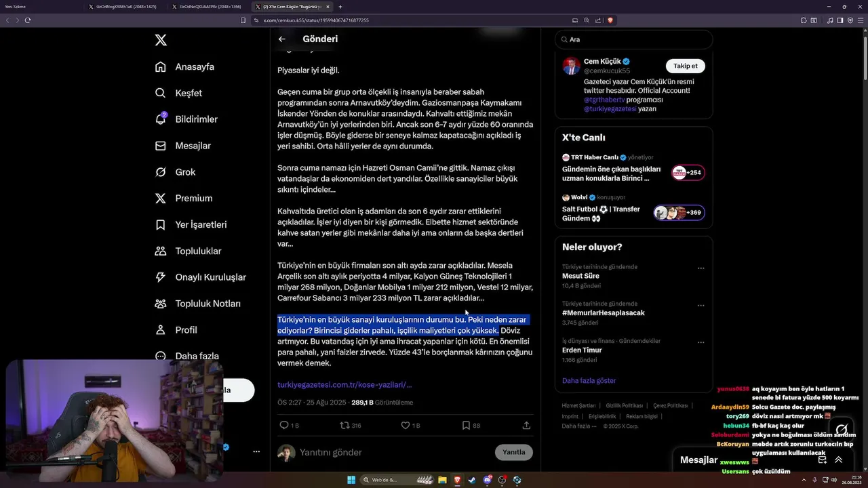Click the Yanıtını gönder reply field

[x=393, y=452]
